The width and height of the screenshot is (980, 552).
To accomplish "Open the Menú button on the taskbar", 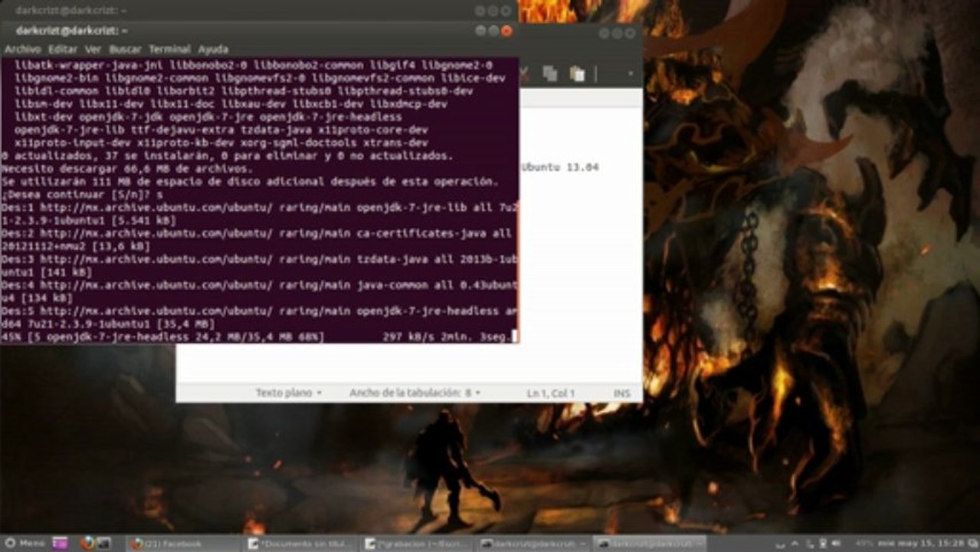I will pos(25,543).
